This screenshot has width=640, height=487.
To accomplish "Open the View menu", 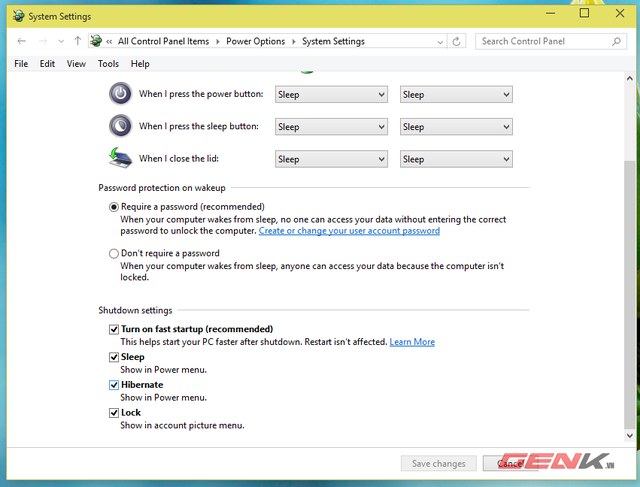I will click(76, 64).
